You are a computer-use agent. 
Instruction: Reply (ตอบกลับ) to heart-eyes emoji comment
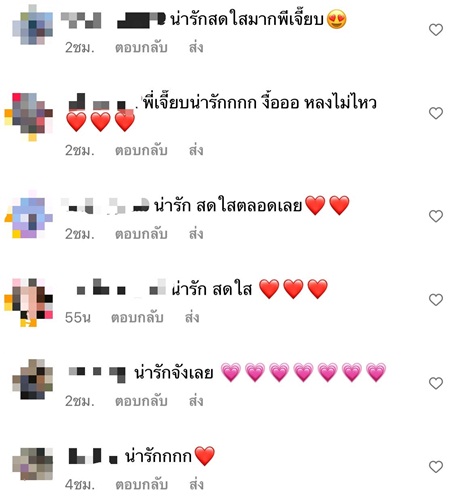coord(141,48)
